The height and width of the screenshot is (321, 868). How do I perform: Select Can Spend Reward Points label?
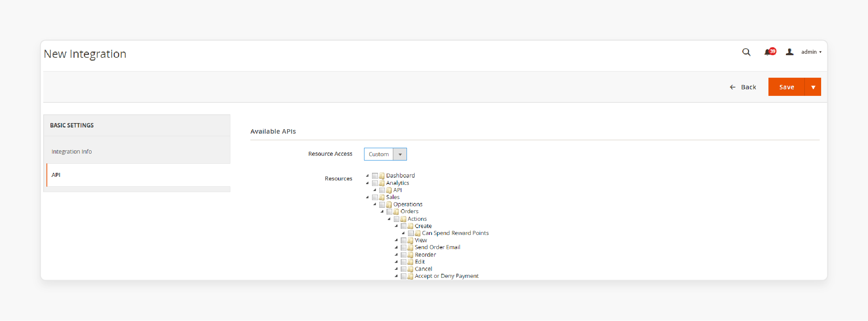(455, 233)
